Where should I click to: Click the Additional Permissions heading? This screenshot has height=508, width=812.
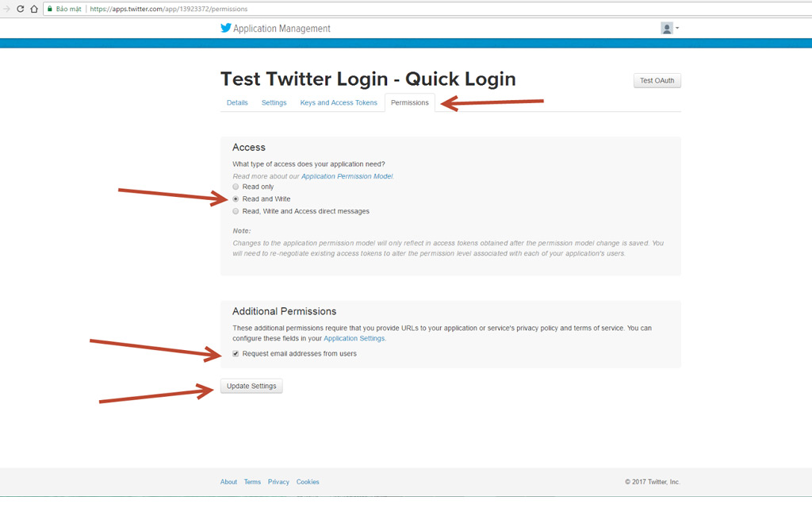coord(285,311)
